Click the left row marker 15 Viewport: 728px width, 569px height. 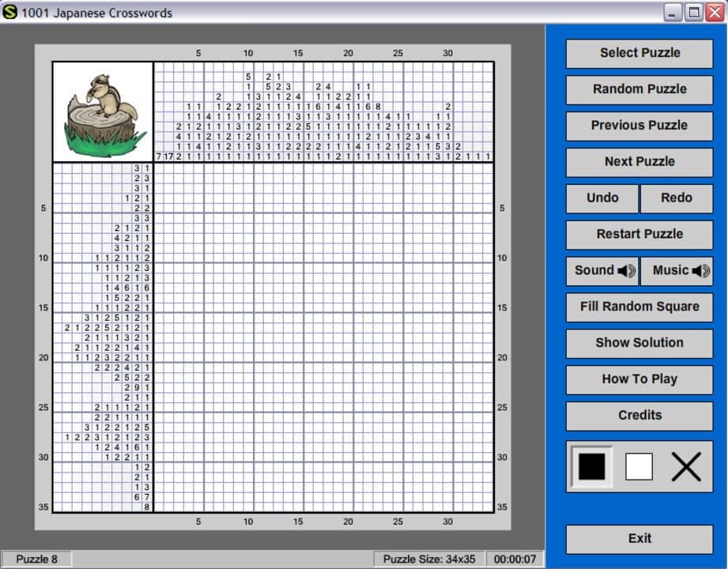pos(43,307)
